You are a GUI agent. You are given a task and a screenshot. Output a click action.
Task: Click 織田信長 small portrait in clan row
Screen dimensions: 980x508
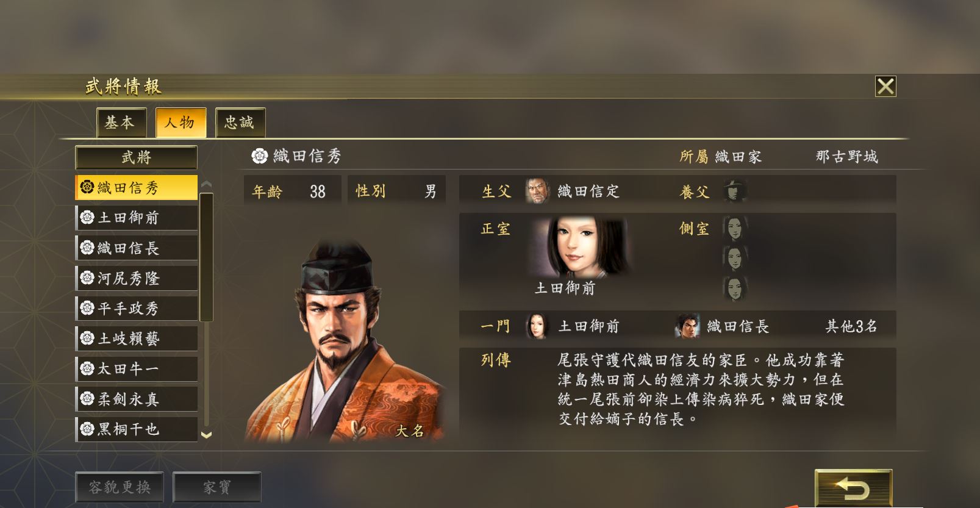point(687,326)
